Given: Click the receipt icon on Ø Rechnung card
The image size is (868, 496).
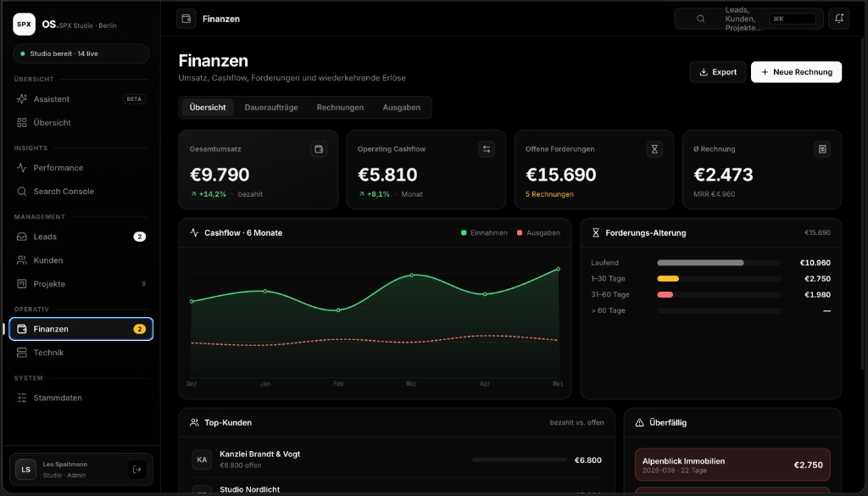Looking at the screenshot, I should (x=822, y=149).
